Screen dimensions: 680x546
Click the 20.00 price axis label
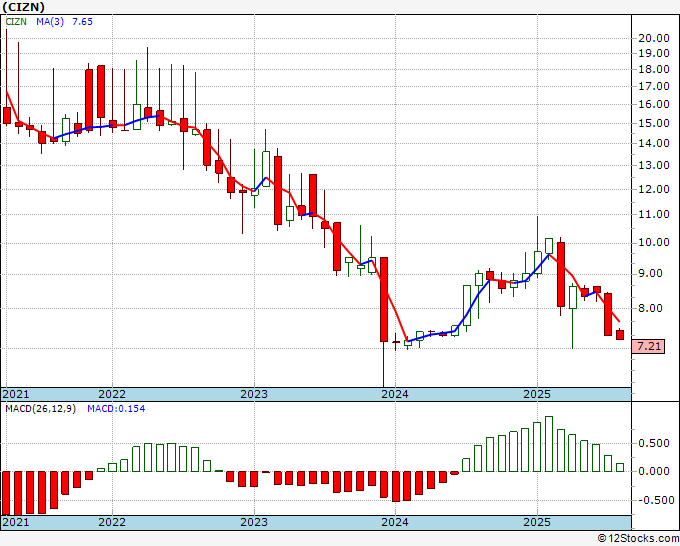tap(654, 38)
